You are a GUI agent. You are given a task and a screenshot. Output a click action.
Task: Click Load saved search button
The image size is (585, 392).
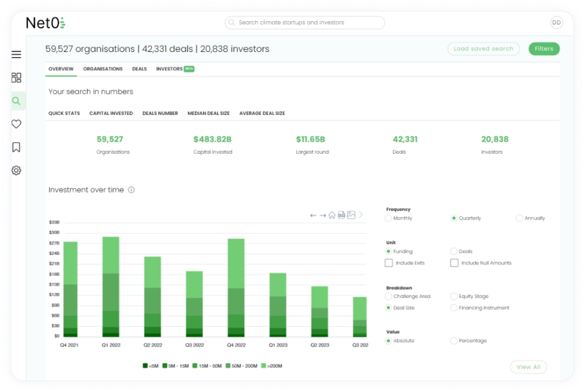tap(483, 49)
